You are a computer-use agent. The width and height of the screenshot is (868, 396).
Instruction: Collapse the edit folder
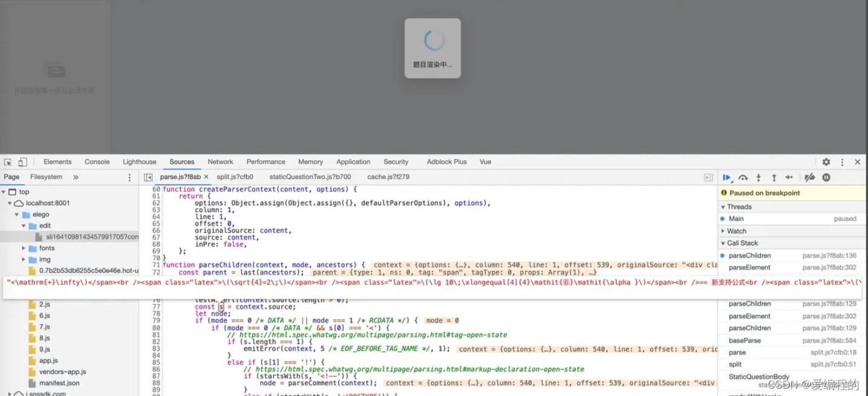[24, 226]
